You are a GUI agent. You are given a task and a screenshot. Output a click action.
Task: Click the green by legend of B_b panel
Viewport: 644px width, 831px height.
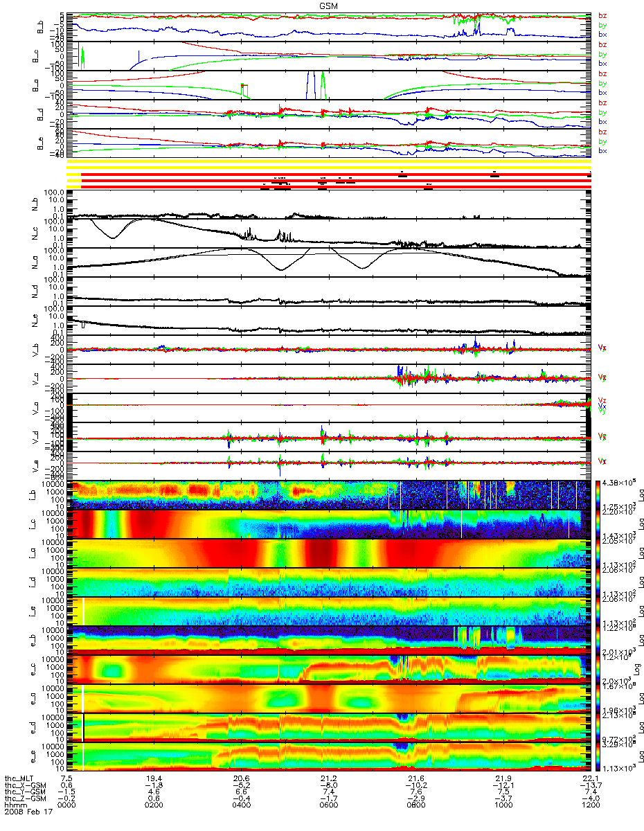pos(603,25)
